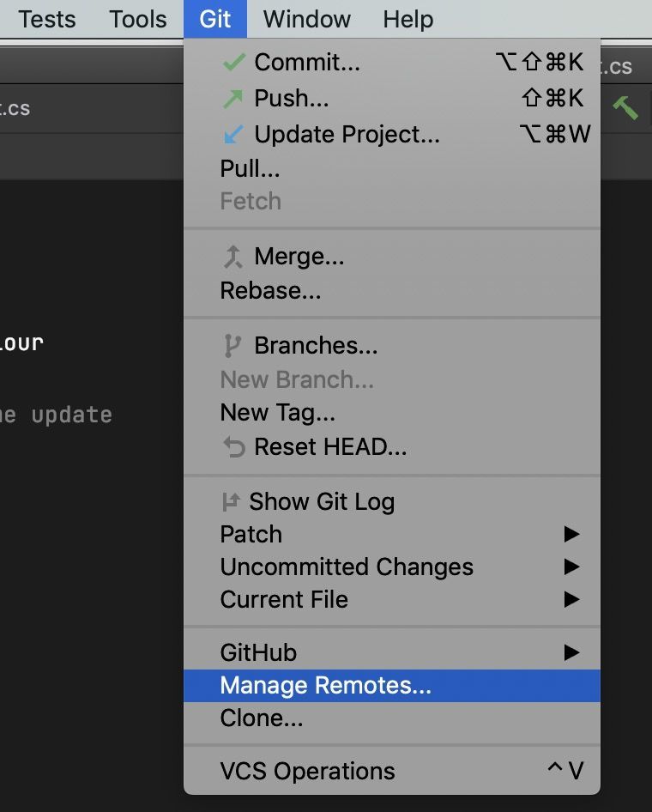
Task: Choose Clone from the Git menu
Action: pyautogui.click(x=392, y=718)
